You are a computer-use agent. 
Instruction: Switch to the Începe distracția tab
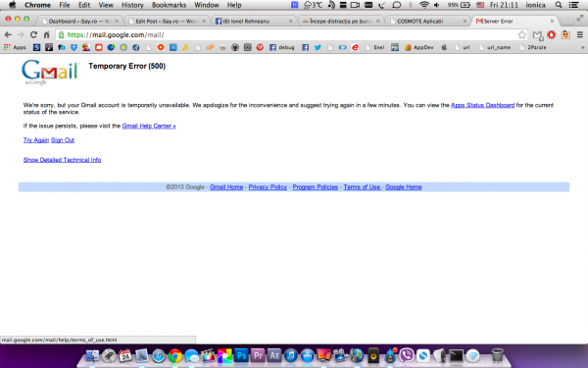[341, 21]
